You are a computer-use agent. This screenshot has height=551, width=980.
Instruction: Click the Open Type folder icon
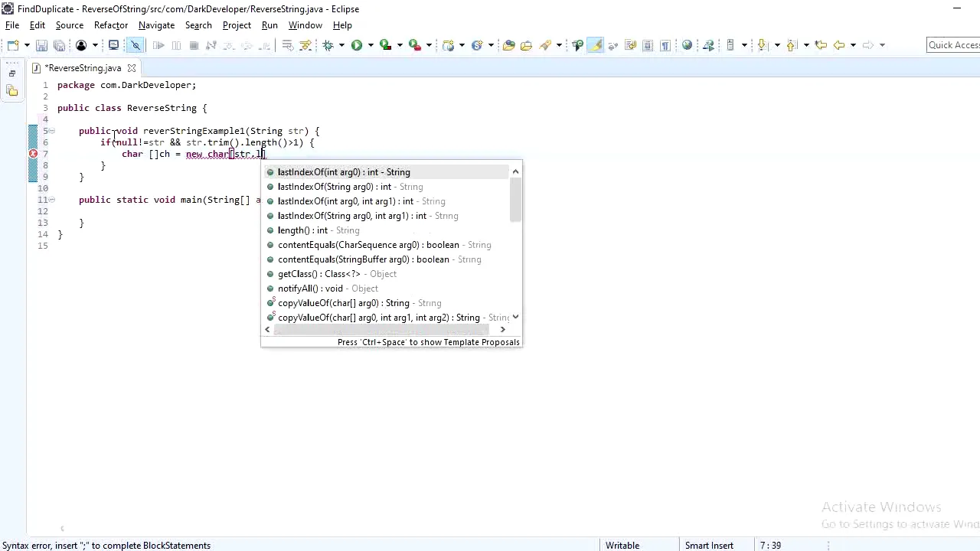pyautogui.click(x=508, y=45)
